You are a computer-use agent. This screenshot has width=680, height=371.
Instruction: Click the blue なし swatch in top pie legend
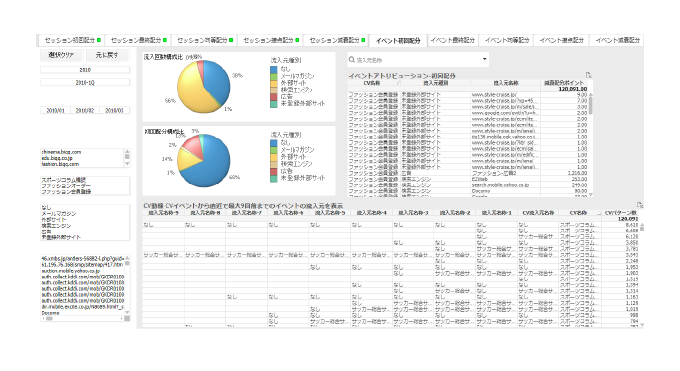tap(274, 69)
